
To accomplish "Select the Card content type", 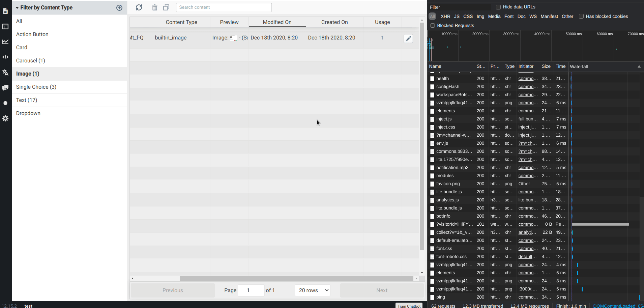I will tap(70, 48).
